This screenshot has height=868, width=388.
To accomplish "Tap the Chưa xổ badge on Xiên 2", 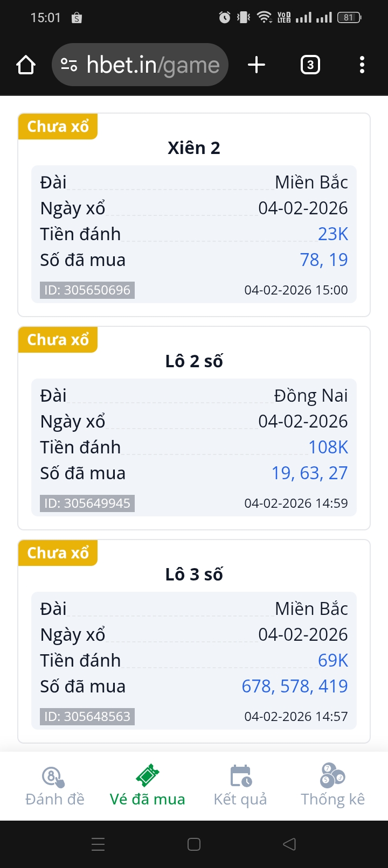I will (58, 127).
